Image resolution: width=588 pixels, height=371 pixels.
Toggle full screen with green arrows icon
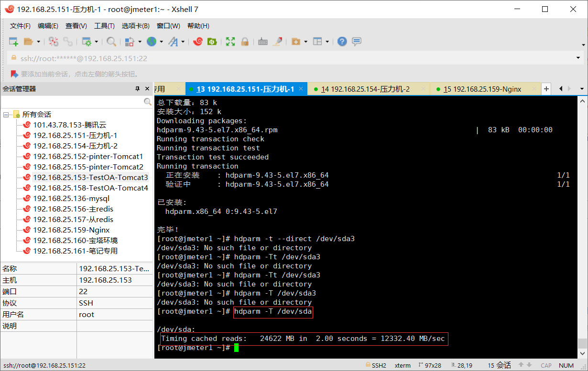click(x=230, y=42)
